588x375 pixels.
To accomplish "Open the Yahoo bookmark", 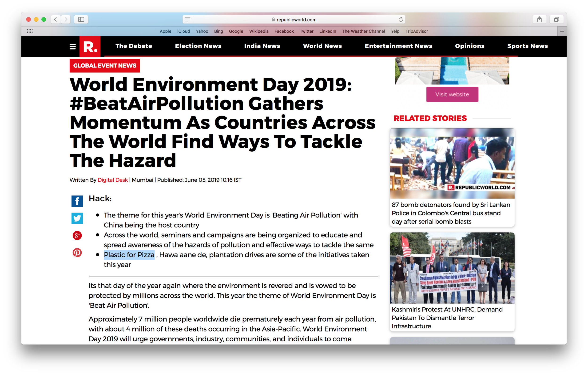I will (x=202, y=31).
